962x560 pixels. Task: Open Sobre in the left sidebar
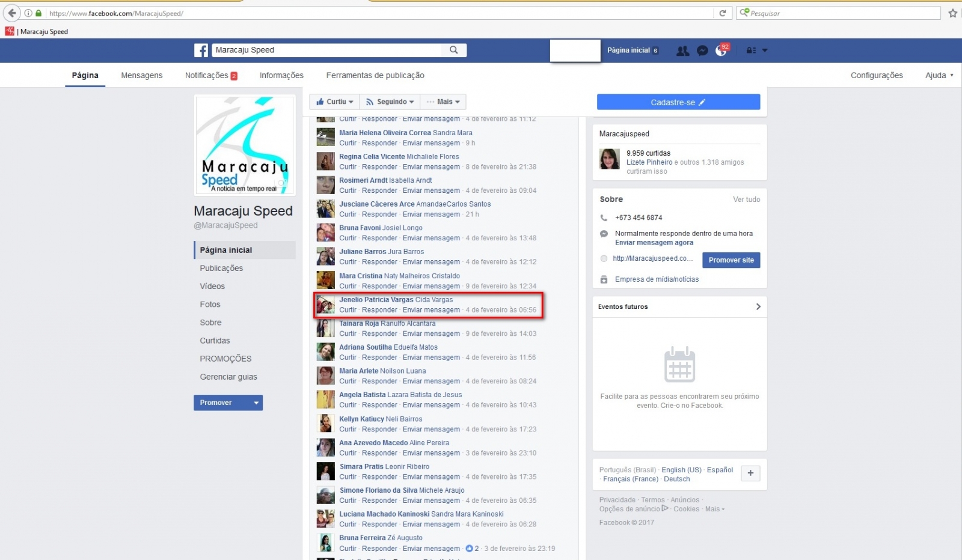tap(210, 323)
